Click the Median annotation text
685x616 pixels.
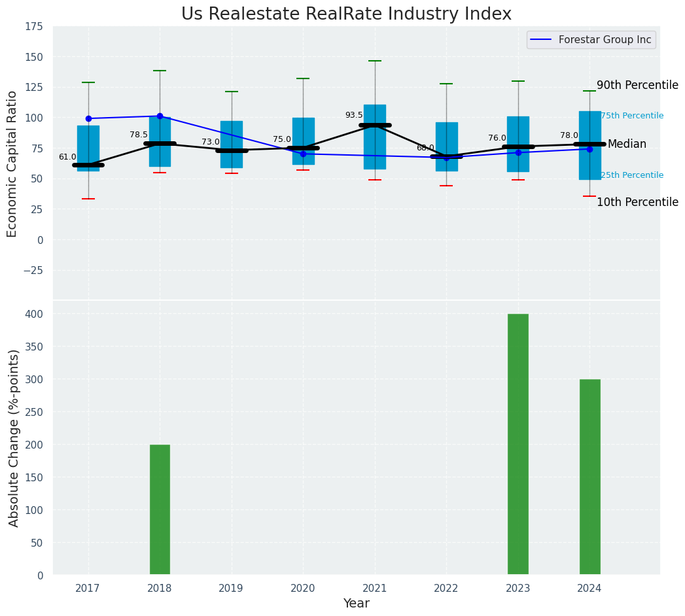627,145
